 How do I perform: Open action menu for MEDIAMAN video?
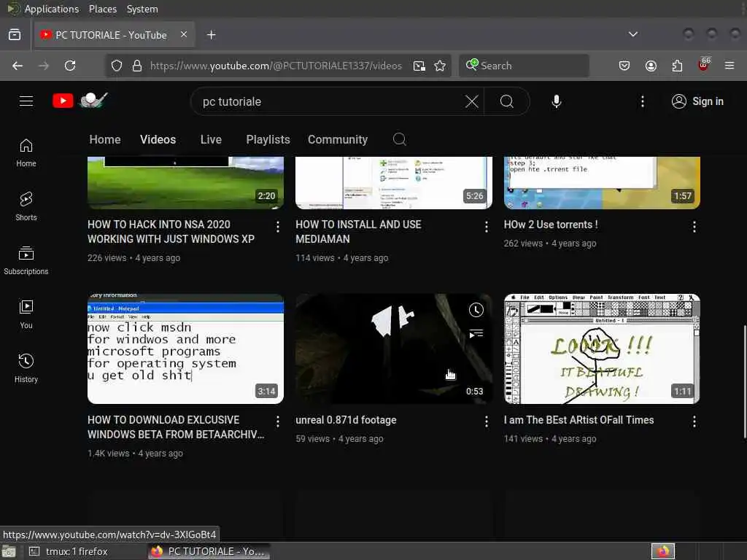click(486, 227)
